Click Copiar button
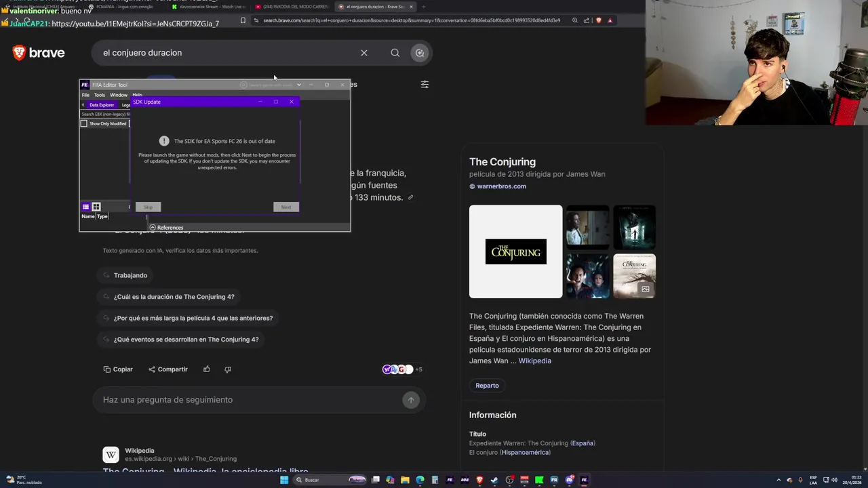 [x=118, y=369]
